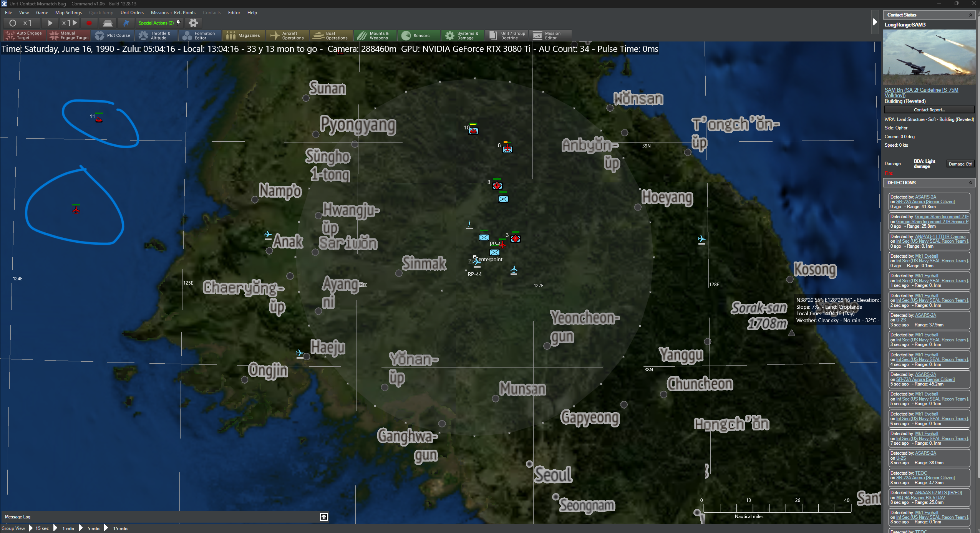The height and width of the screenshot is (533, 980).
Task: Open Unit / Group Doctrine
Action: (507, 36)
